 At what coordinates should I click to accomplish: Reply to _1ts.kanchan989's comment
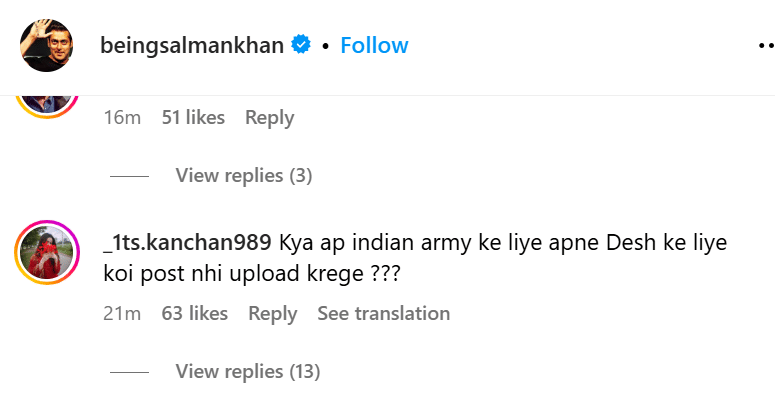[272, 314]
